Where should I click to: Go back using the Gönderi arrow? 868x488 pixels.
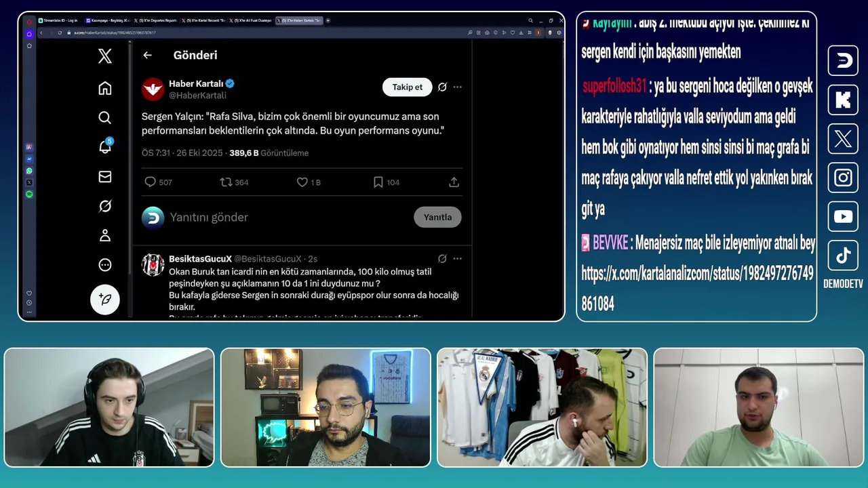coord(147,55)
